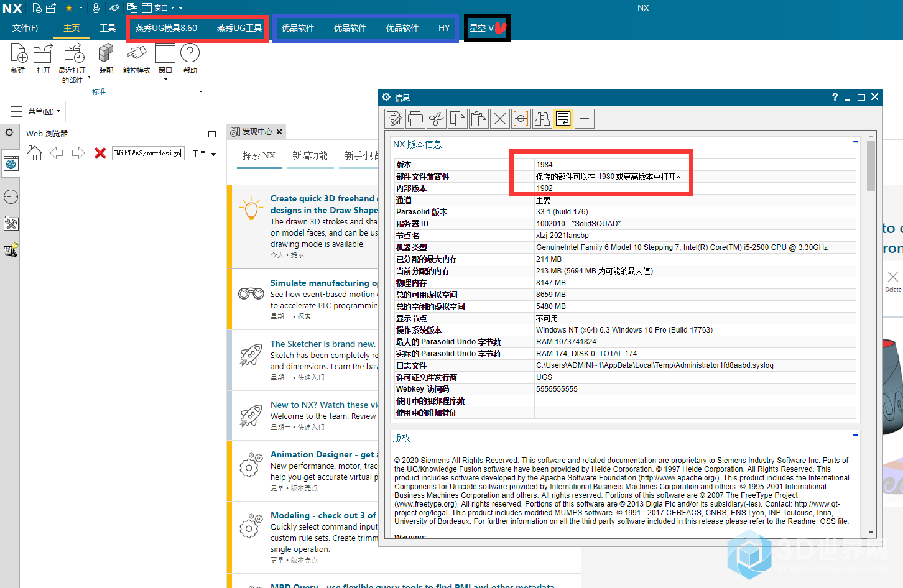Clear info window with the X toolbar icon
Screen dimensions: 903x588
[500, 118]
